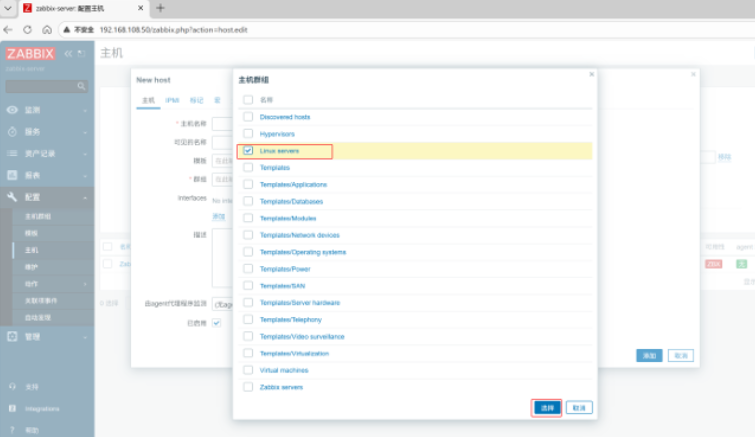This screenshot has width=755, height=437.
Task: Open the agent proxy monitoring dropdown
Action: 222,304
